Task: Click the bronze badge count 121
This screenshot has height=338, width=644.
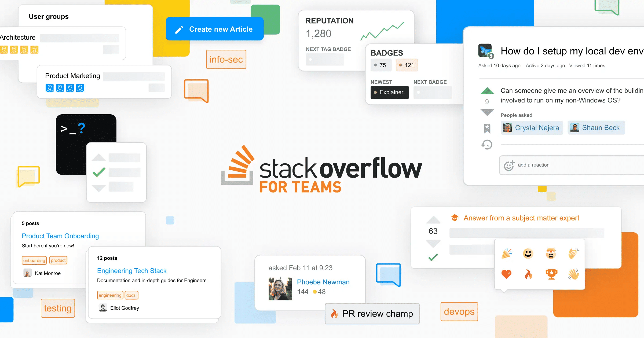Action: tap(407, 65)
